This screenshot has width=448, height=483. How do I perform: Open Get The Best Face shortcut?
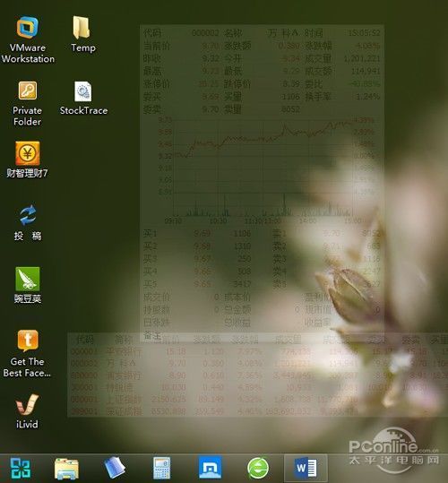[27, 354]
